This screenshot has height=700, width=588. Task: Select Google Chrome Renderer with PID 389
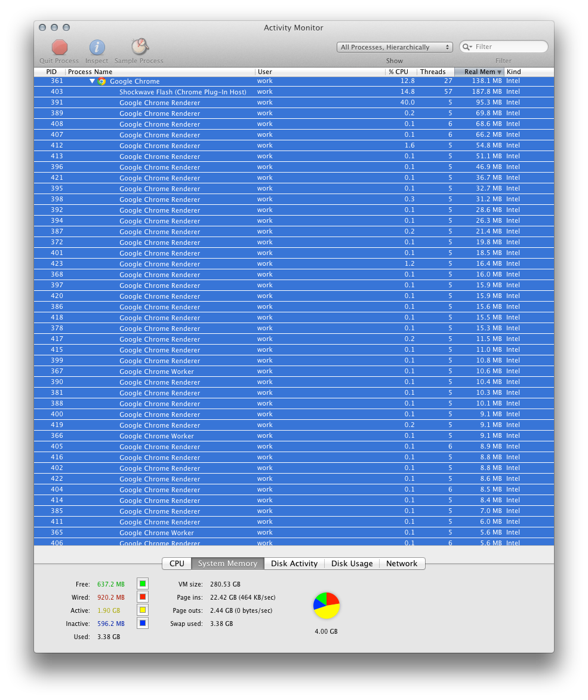pos(294,113)
